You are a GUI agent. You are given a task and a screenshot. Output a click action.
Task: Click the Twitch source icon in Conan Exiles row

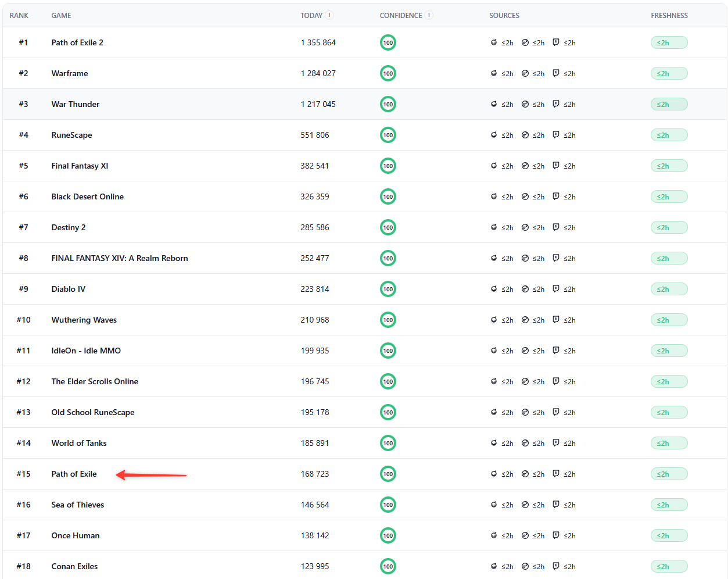coord(556,566)
